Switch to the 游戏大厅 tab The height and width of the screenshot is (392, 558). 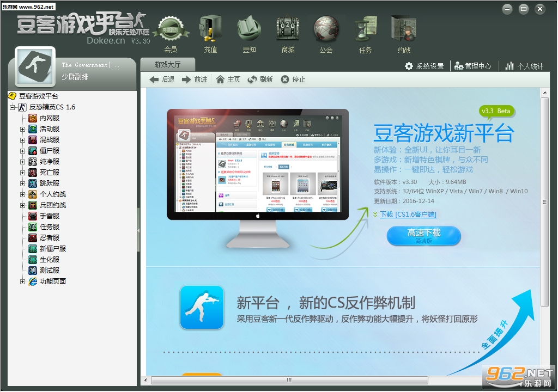tap(168, 64)
